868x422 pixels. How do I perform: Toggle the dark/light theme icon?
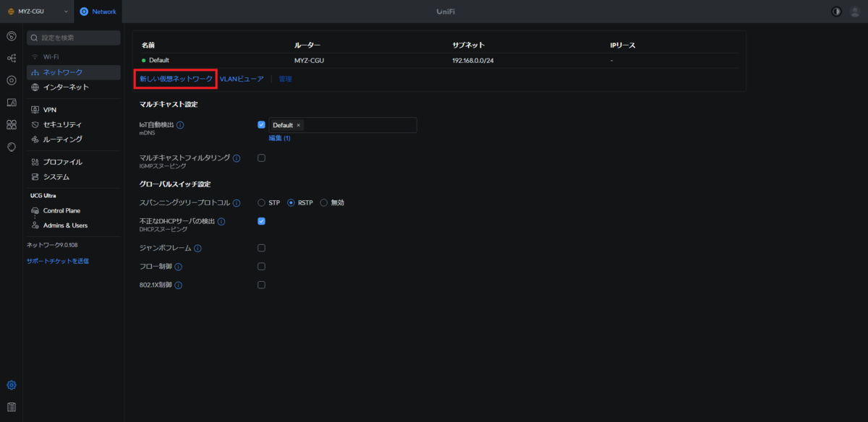[837, 12]
